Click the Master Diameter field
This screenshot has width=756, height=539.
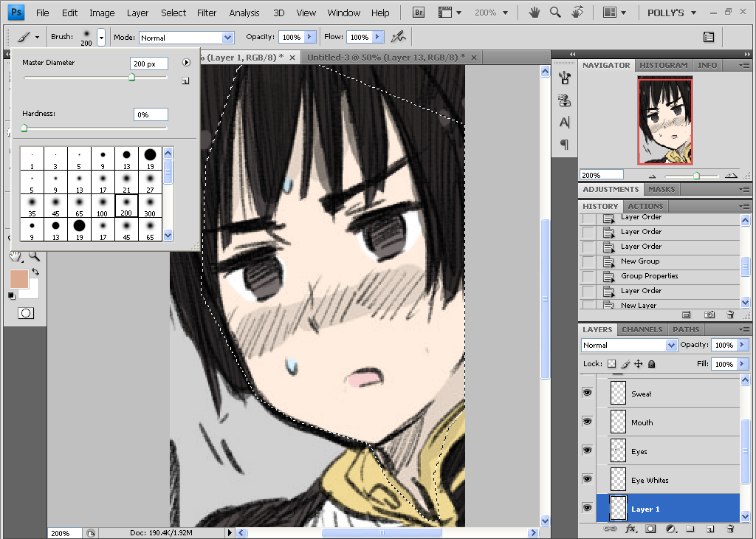(149, 63)
